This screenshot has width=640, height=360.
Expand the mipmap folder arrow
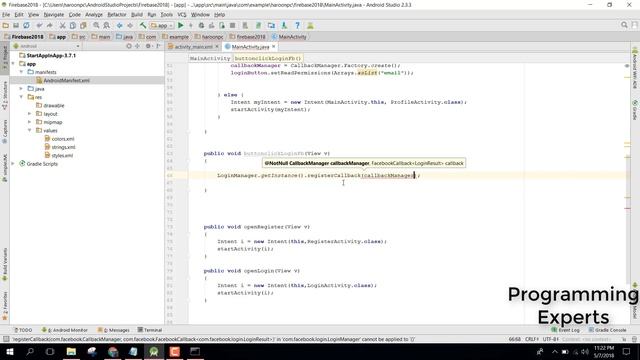tap(29, 122)
